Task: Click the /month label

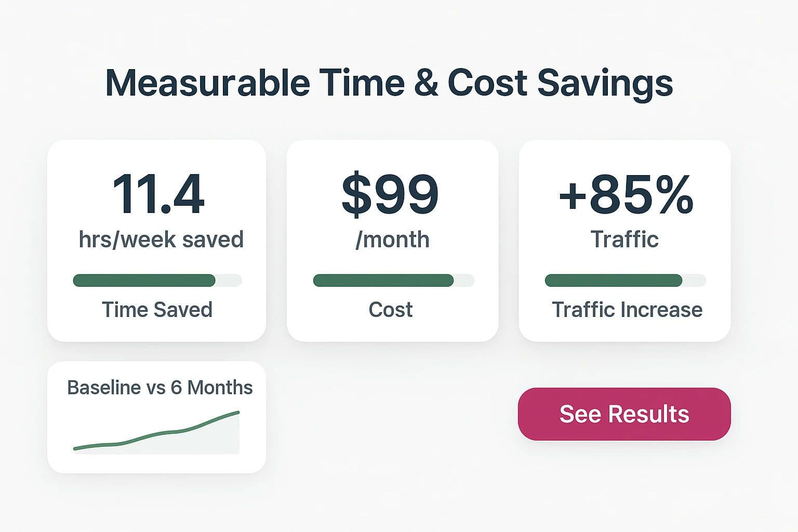Action: point(392,240)
